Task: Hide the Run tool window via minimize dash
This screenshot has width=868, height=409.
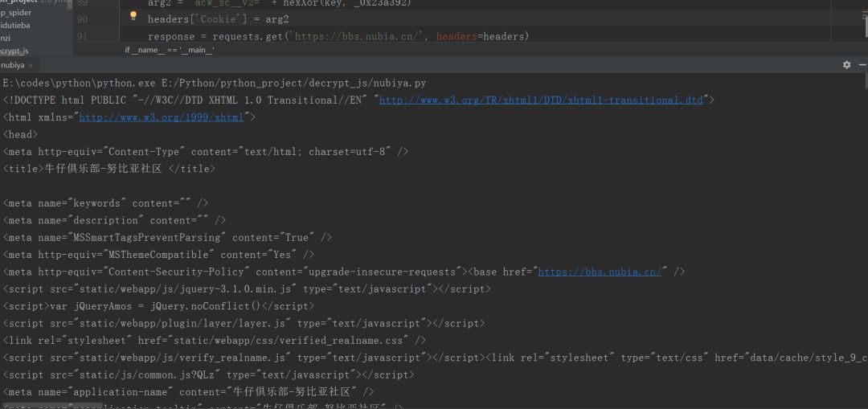Action: [862, 65]
